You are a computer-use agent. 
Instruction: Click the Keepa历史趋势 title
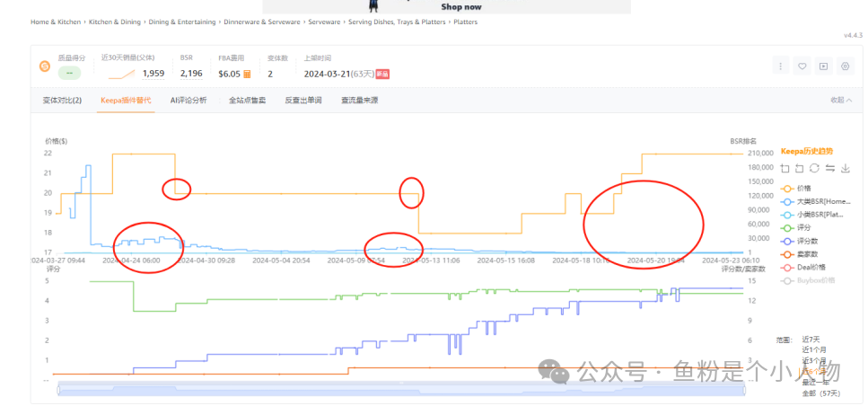(807, 151)
